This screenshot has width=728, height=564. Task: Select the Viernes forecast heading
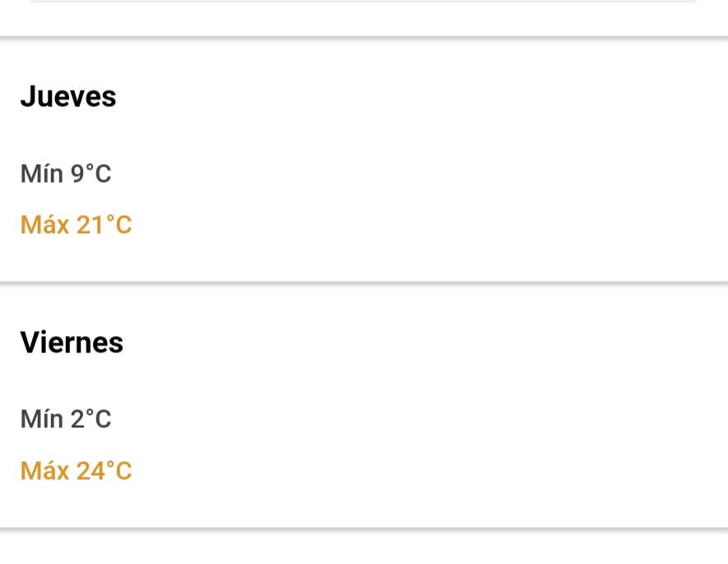[x=72, y=343]
